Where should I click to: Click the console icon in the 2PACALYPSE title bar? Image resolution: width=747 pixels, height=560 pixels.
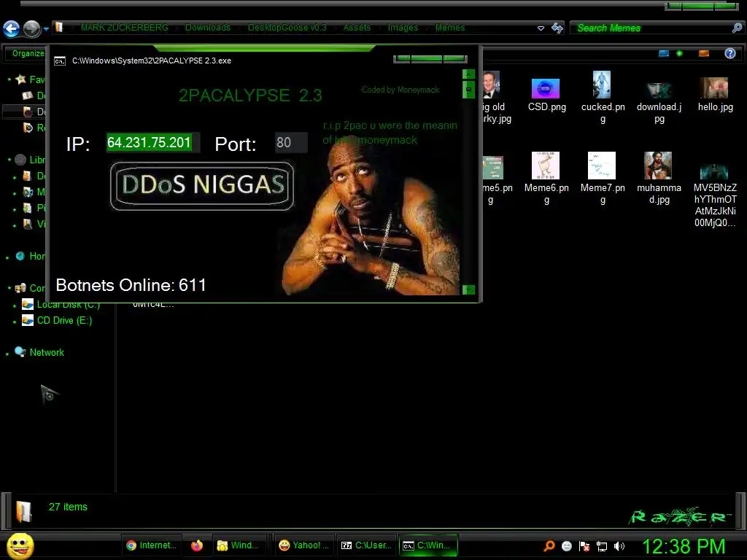(60, 61)
